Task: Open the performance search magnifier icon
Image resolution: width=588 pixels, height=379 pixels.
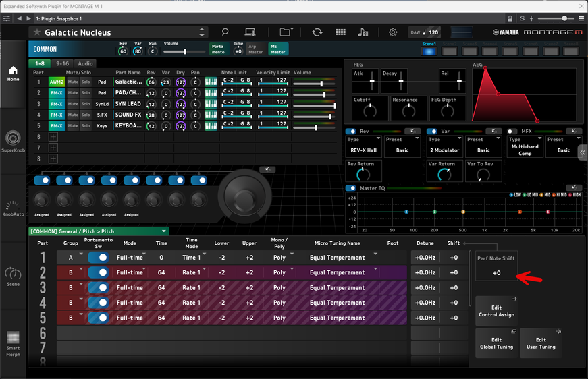Action: (x=225, y=32)
